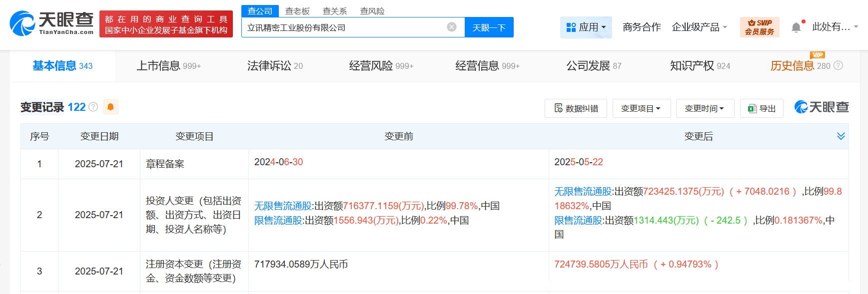Viewport: 868px width, 294px height.
Task: Click the Tianyancha logo in header
Action: point(52,23)
